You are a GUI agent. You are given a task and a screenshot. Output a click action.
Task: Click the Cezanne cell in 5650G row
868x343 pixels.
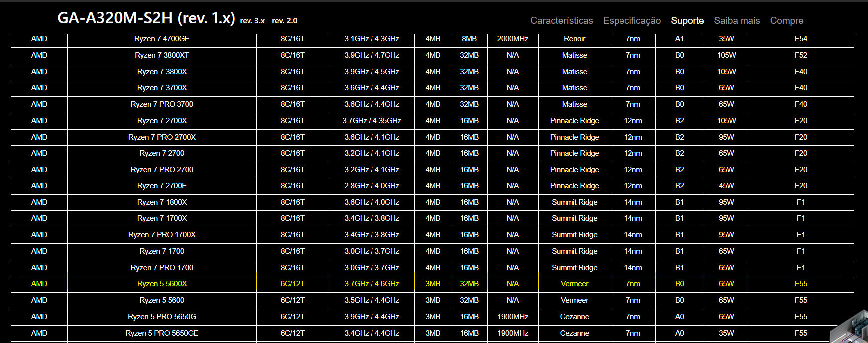[575, 317]
